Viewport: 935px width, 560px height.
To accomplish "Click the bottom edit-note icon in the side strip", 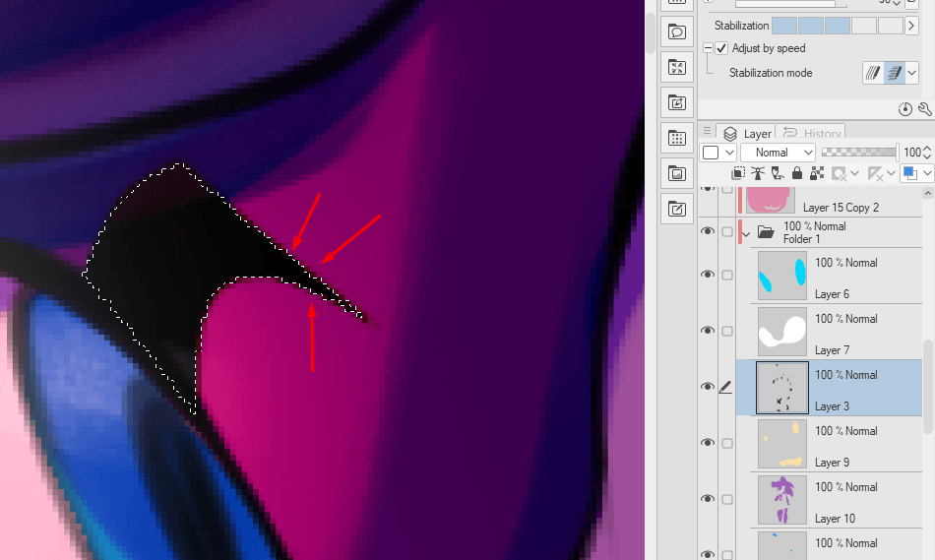I will click(x=677, y=209).
